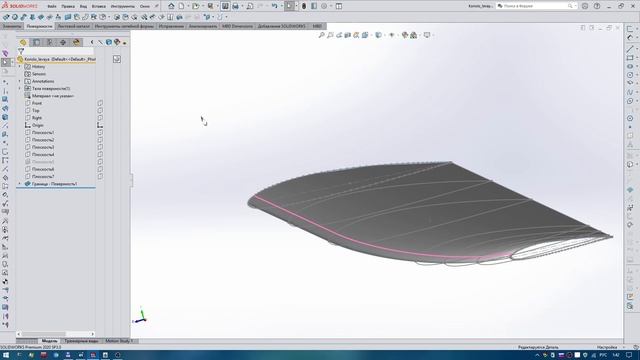
Task: Click the feature tree horizontal scrollbar
Action: (56, 334)
